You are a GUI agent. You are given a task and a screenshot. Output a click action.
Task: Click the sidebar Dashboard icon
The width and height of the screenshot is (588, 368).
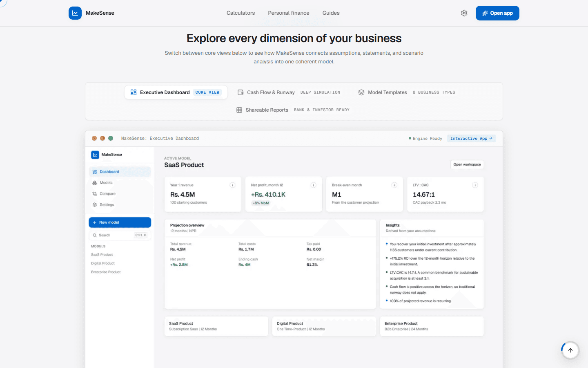pyautogui.click(x=95, y=172)
